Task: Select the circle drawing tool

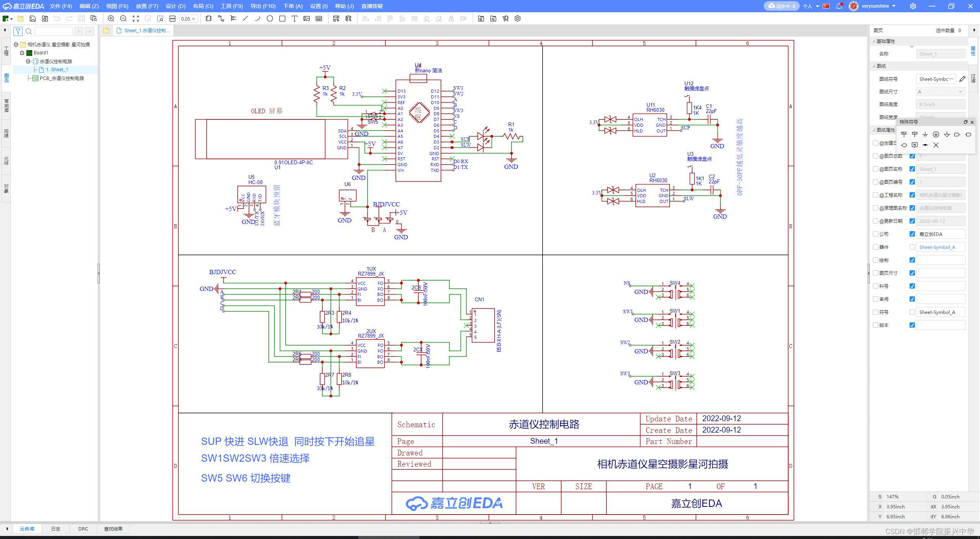Action: [270, 18]
